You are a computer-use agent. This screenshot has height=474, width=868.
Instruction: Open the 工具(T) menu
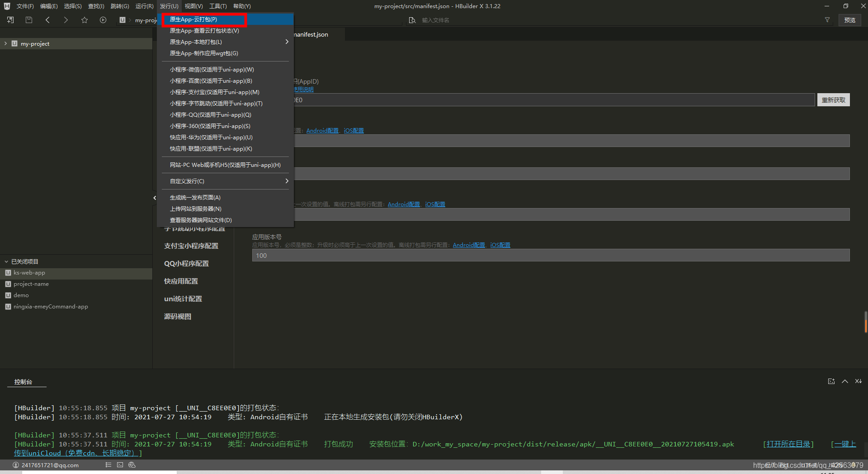(x=218, y=6)
